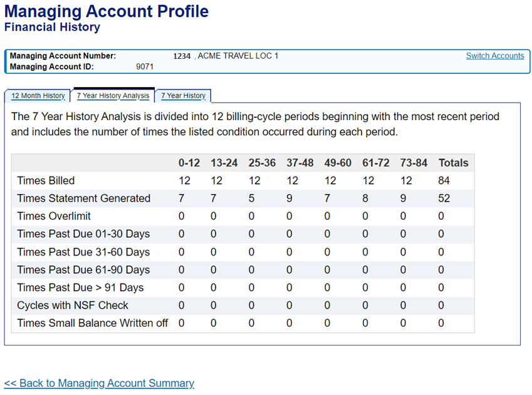Click the Times Billed row label

coord(46,180)
